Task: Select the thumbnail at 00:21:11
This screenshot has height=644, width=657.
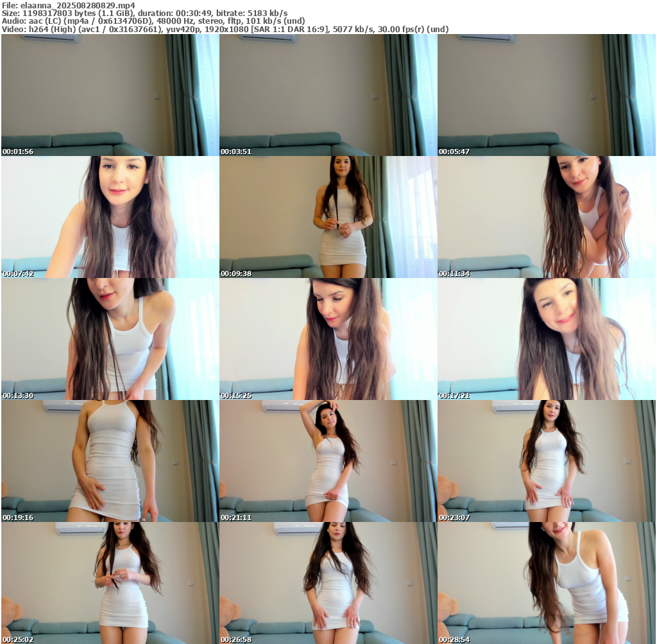Action: pyautogui.click(x=328, y=461)
